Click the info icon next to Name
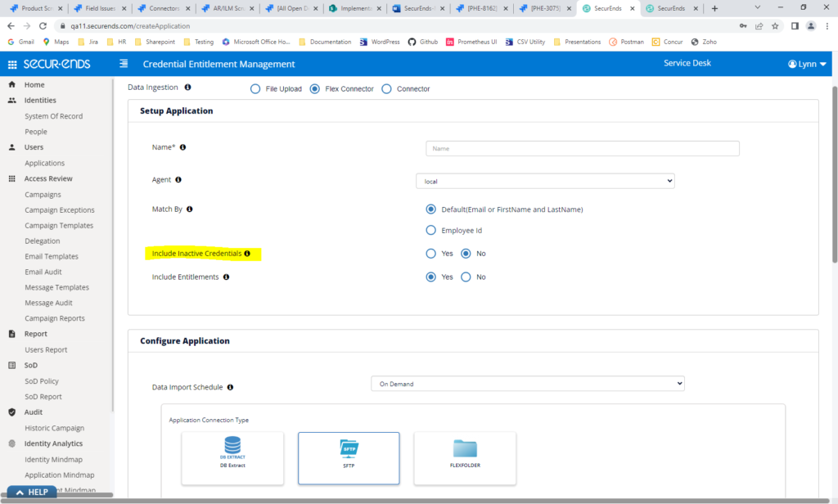Screen dimensions: 838x504 [182, 147]
